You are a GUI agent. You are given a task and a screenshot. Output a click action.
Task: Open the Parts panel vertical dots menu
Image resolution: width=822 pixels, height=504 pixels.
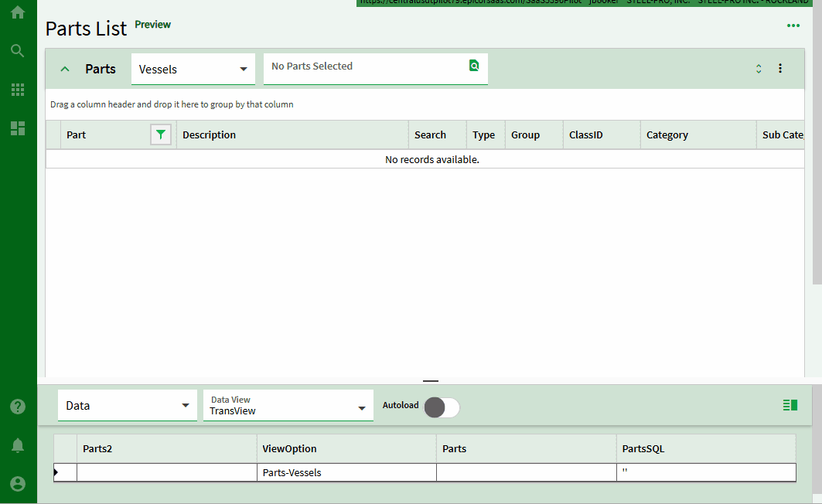point(780,69)
